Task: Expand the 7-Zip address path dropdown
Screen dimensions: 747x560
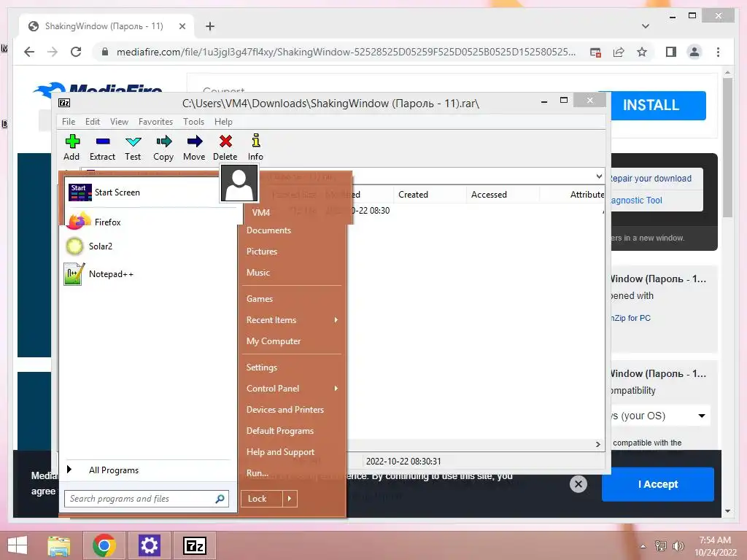Action: pyautogui.click(x=599, y=176)
